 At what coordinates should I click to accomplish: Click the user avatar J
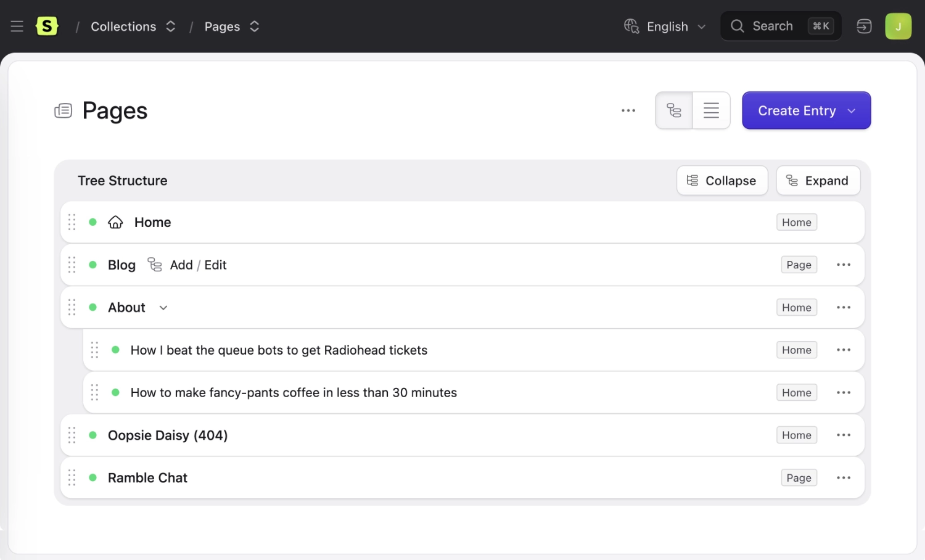[898, 27]
